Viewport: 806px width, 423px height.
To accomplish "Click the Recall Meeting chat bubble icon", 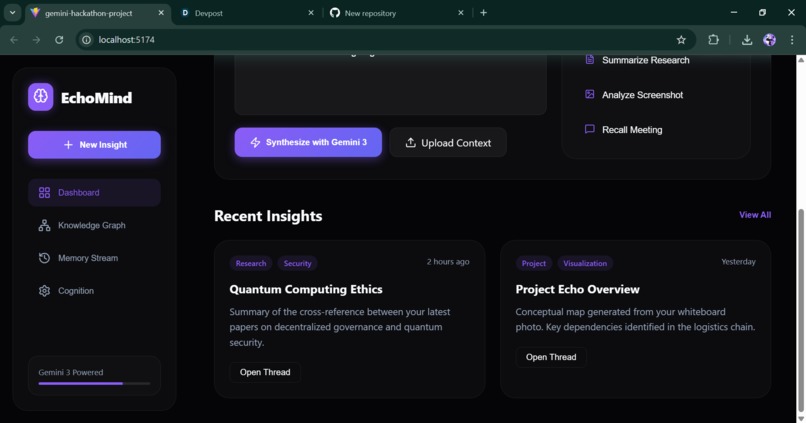I will [x=590, y=129].
